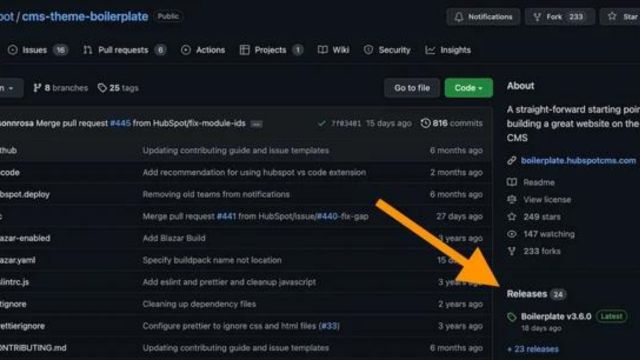640x360 pixels.
Task: Open the bspot.deploy folder
Action: pyautogui.click(x=25, y=194)
